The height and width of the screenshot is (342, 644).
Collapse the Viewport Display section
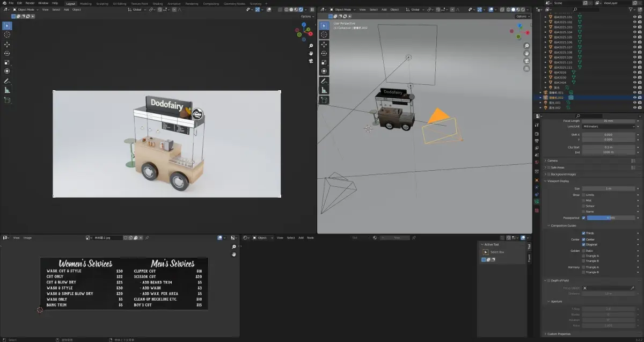pos(558,181)
